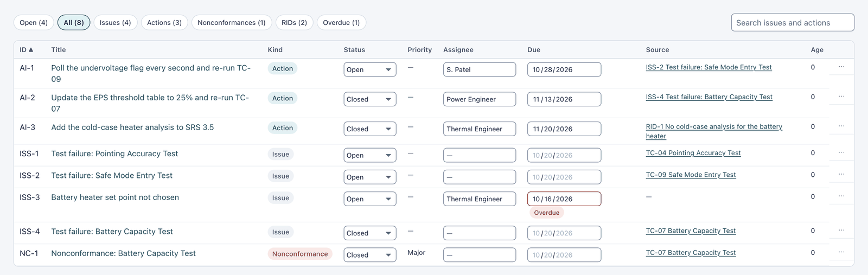
Task: Open the ISS-2 Safe Mode Entry Test source link
Action: (x=709, y=67)
